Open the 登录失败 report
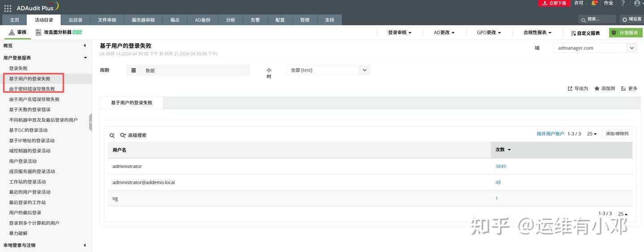 [x=18, y=68]
